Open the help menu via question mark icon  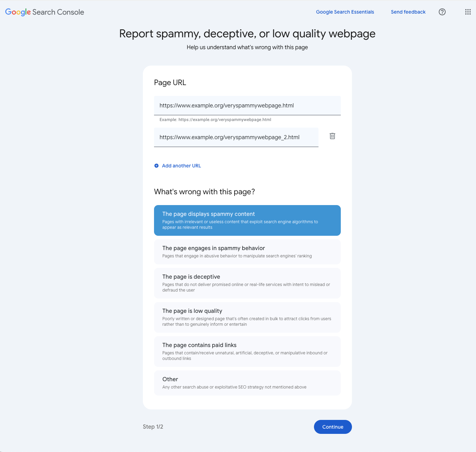442,12
